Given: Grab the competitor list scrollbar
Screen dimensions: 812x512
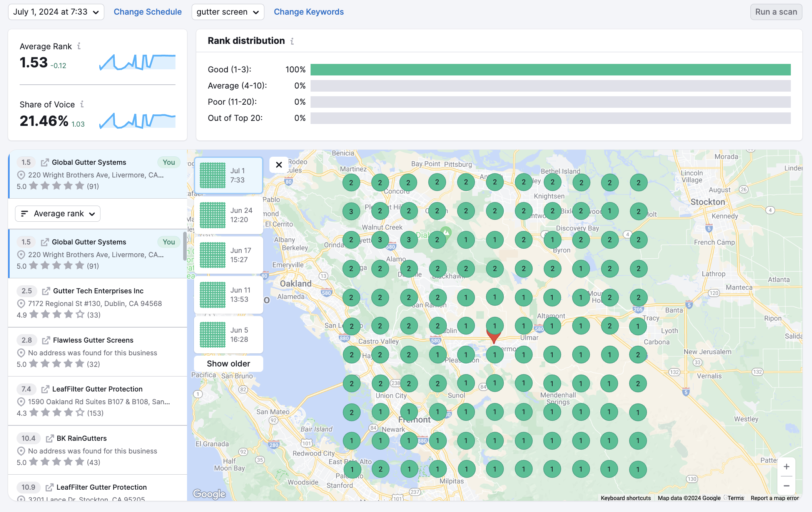Looking at the screenshot, I should (x=185, y=247).
